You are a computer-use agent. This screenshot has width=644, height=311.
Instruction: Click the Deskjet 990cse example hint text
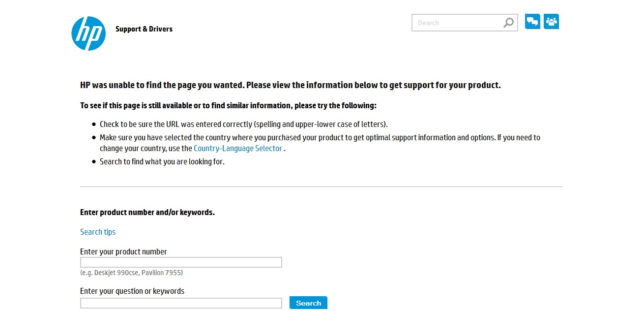(x=131, y=273)
